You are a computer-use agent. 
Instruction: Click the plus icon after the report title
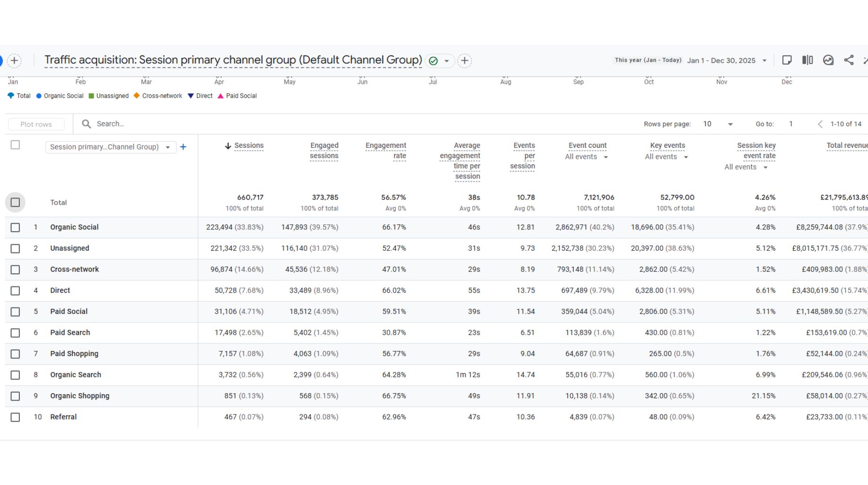[x=464, y=61]
